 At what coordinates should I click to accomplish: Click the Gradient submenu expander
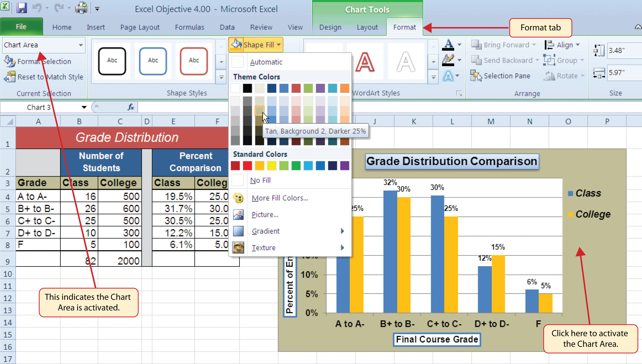[x=344, y=231]
